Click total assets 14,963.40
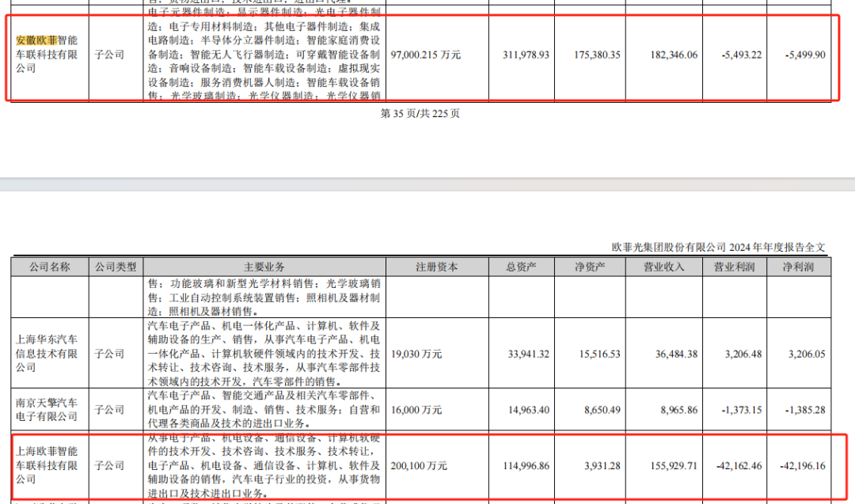 click(528, 410)
